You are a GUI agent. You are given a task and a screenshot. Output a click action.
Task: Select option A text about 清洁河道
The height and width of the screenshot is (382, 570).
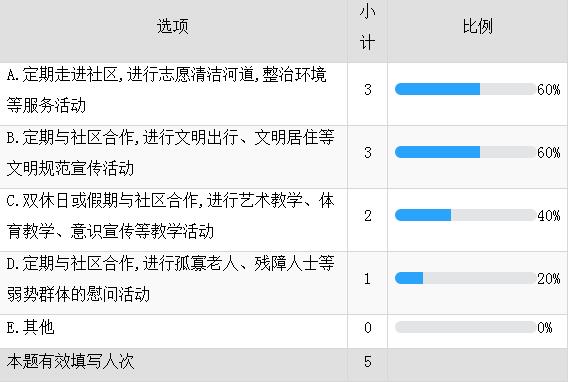[x=166, y=90]
